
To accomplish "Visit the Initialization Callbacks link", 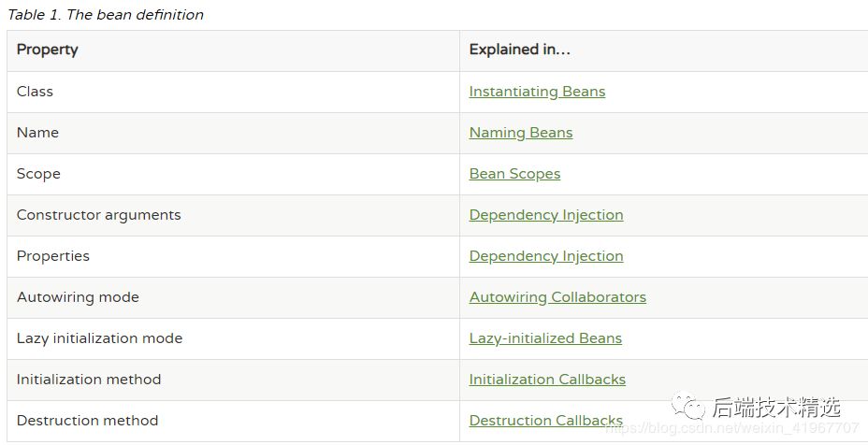I will 547,380.
